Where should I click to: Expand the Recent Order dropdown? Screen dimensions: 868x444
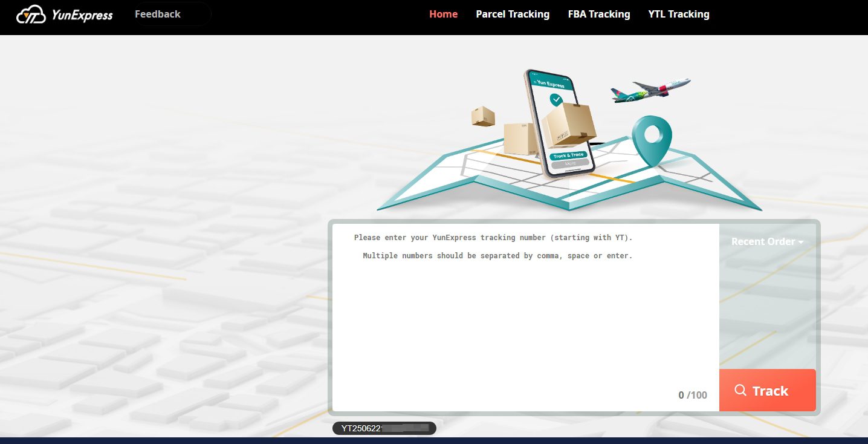[x=766, y=241]
